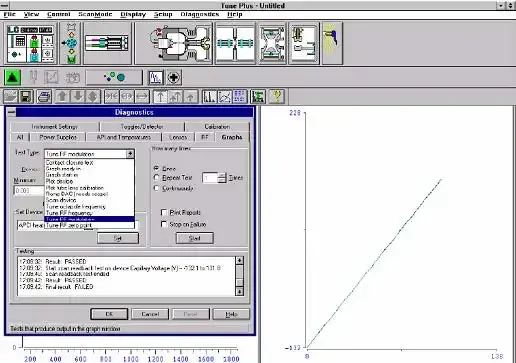The width and height of the screenshot is (516, 363).
Task: Click the green diagnostics toolbar icon
Action: click(258, 97)
